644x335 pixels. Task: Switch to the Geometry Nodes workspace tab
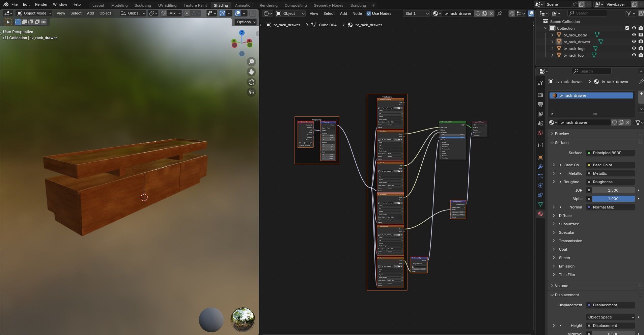click(x=328, y=5)
